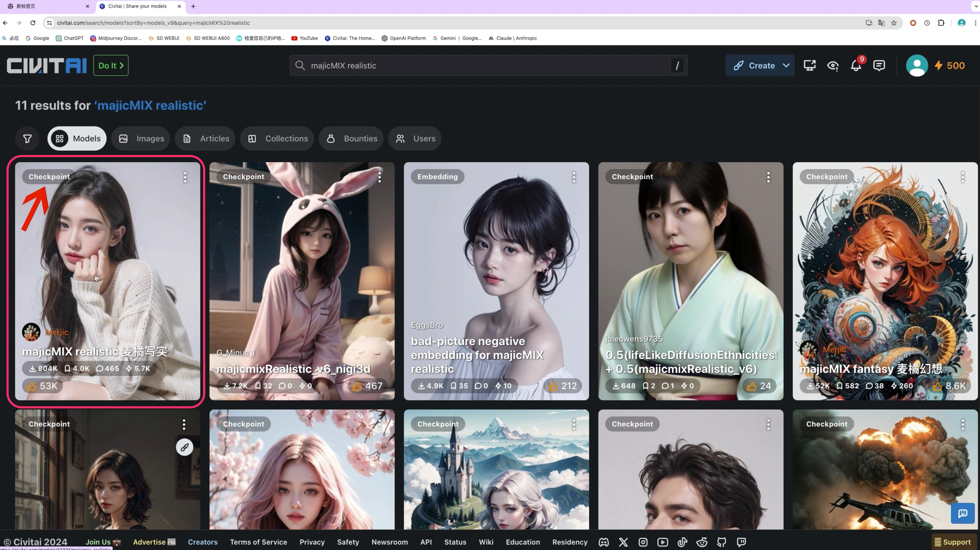The height and width of the screenshot is (550, 980).
Task: Open the GitHub footer icon
Action: [x=722, y=542]
